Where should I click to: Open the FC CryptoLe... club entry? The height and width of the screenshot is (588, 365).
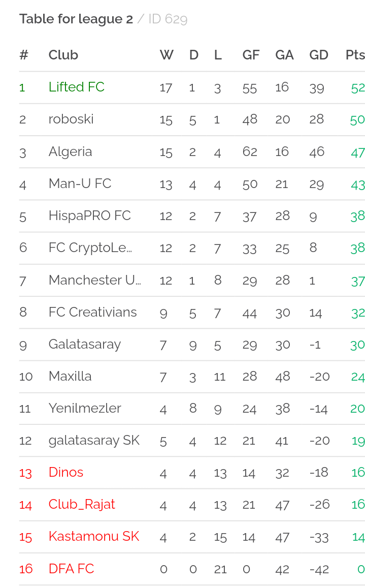(x=90, y=248)
